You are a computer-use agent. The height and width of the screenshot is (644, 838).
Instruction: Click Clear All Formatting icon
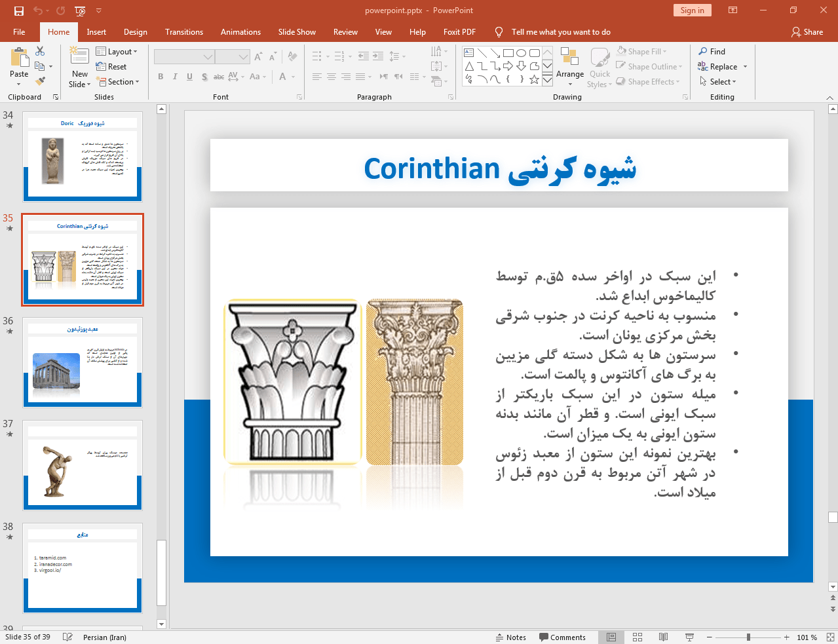point(292,57)
